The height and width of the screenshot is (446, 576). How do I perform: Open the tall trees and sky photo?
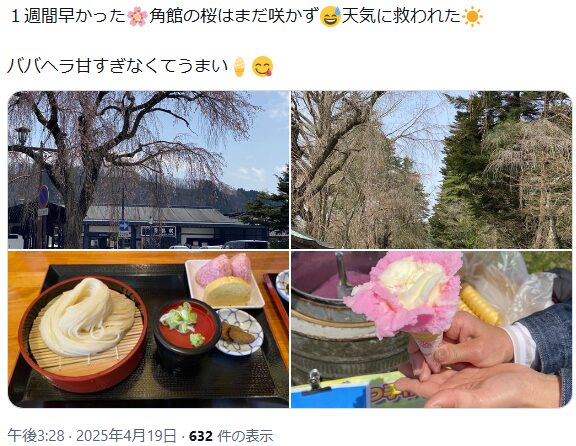coord(432,170)
